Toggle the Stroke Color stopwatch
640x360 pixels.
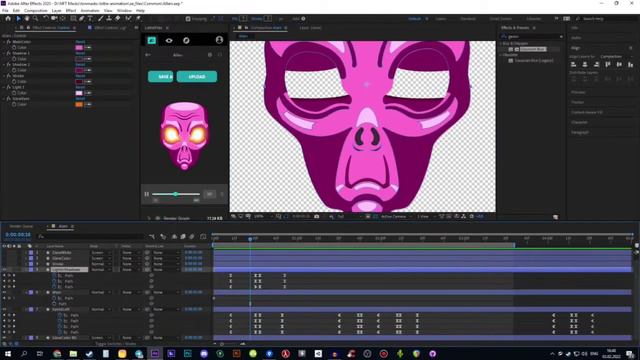(14, 82)
